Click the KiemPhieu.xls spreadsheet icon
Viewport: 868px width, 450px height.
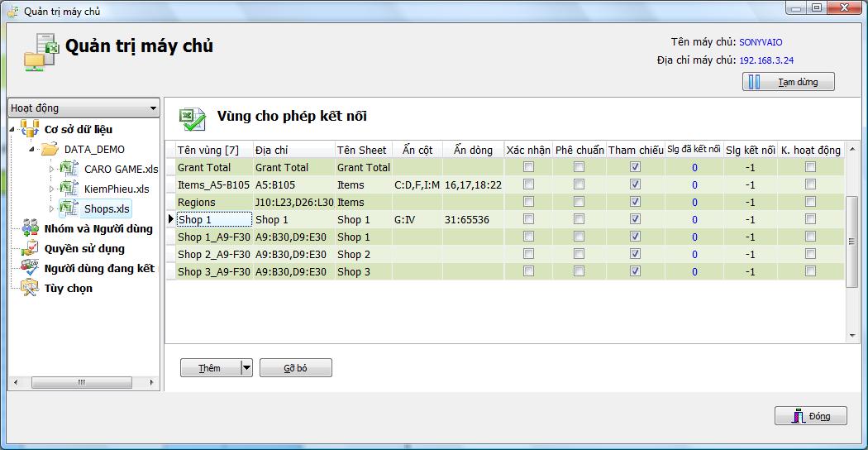69,189
